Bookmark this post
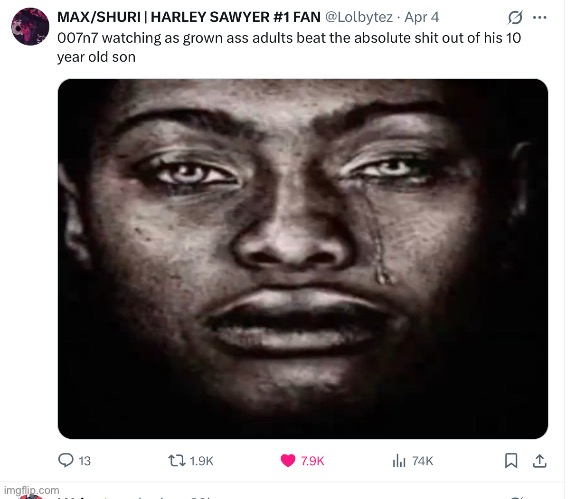Screen dimensions: 575x499 click(x=511, y=461)
